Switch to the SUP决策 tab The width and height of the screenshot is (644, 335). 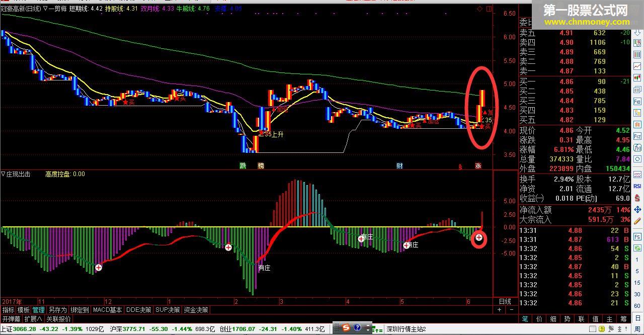coord(168,310)
